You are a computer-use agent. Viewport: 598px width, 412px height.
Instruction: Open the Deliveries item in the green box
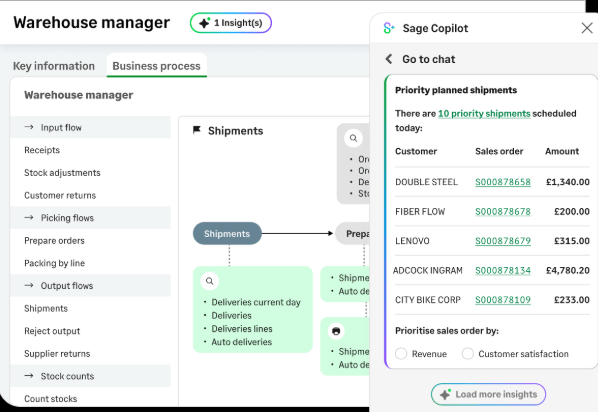point(231,315)
